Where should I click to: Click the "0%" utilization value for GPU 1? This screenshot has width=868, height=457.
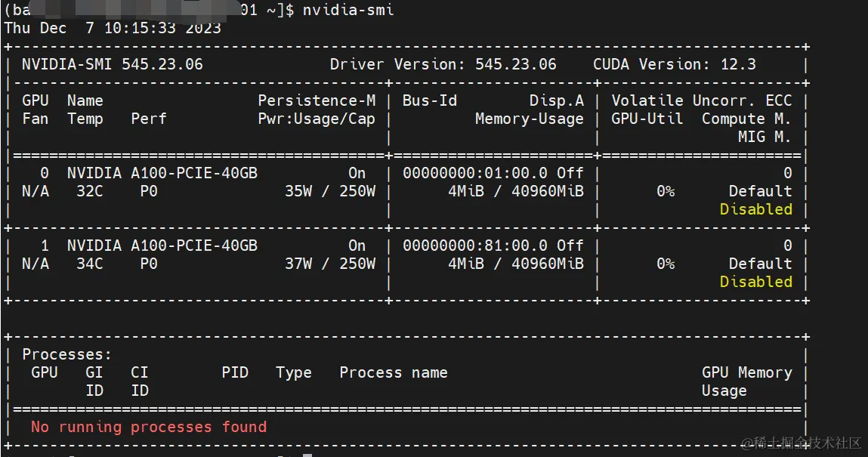pos(666,264)
